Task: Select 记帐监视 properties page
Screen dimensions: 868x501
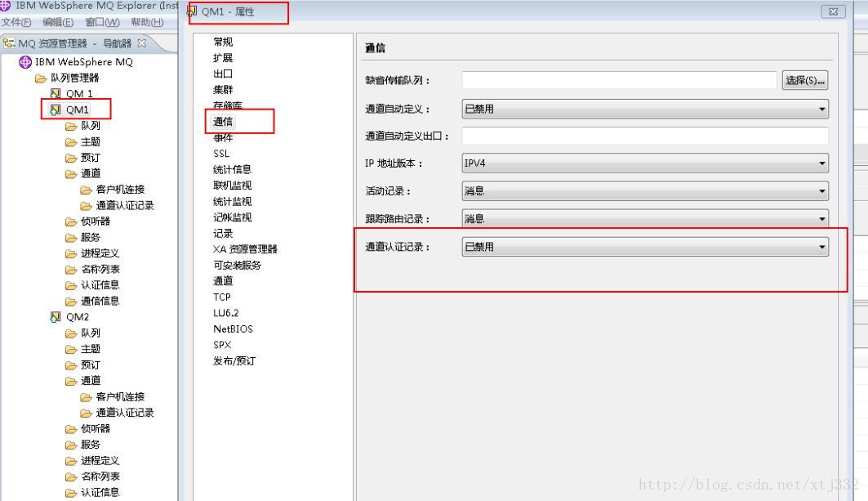Action: (x=233, y=217)
